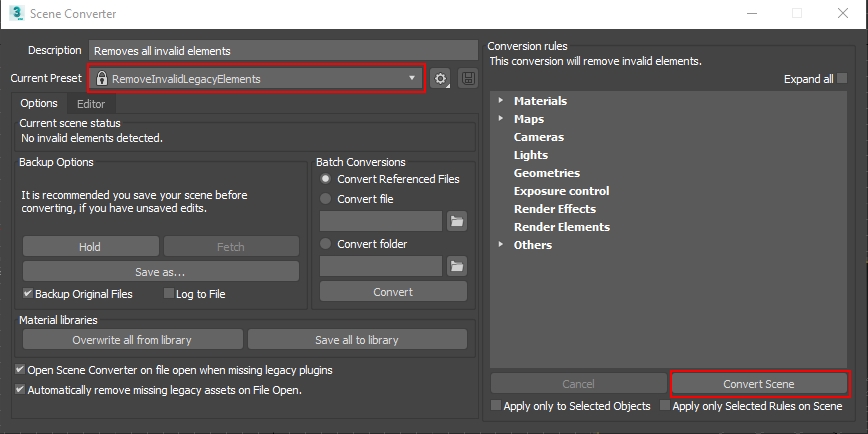Click the 3ds Max app icon in title bar
The image size is (868, 434).
16,14
